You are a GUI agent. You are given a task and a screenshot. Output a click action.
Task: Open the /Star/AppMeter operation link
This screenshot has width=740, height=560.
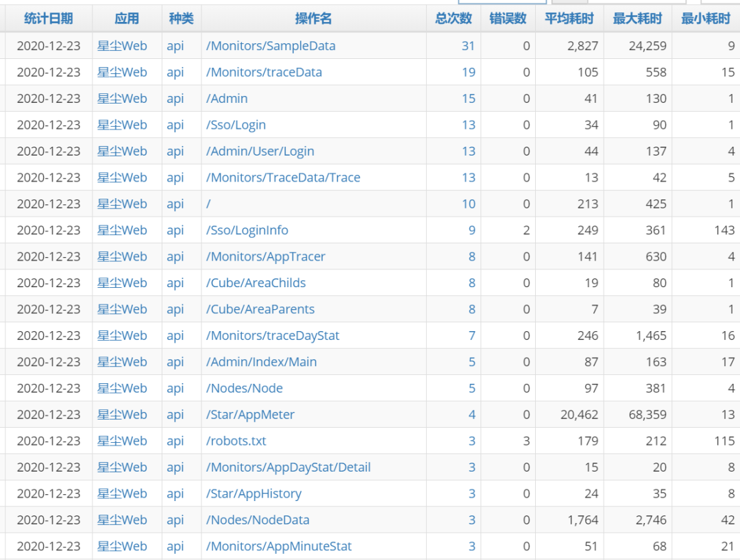coord(251,415)
